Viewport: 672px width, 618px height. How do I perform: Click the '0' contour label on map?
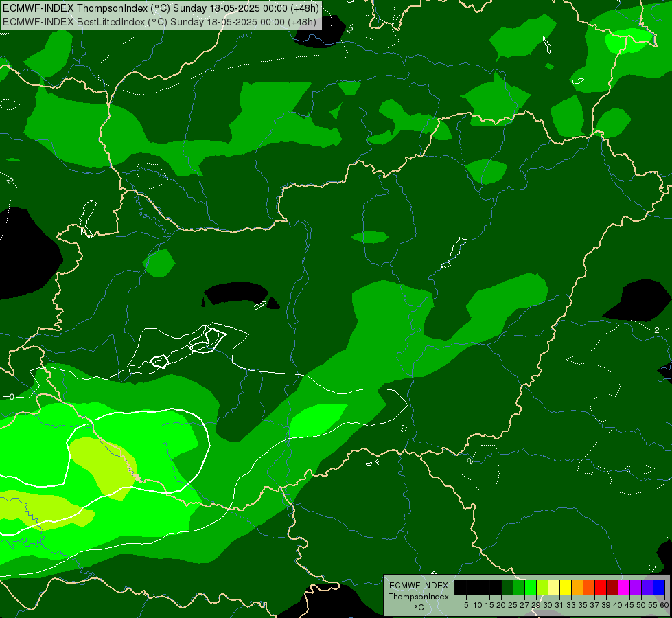coord(12,397)
